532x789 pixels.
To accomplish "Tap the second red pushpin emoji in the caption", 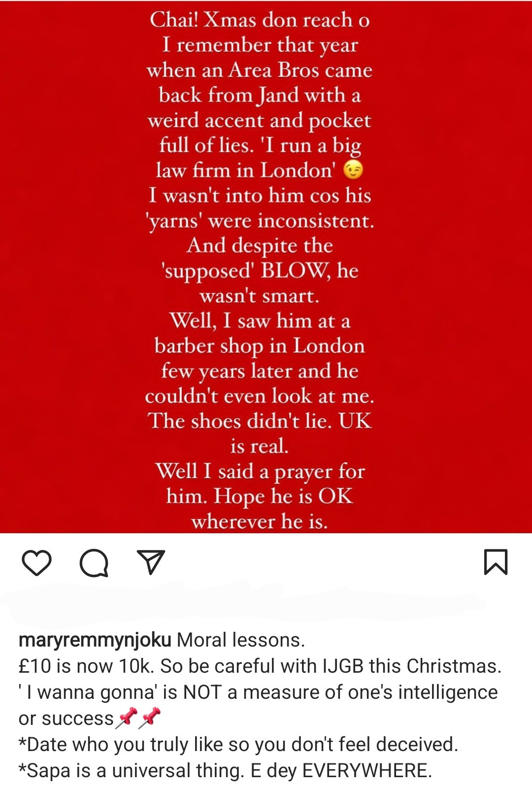I will click(150, 718).
